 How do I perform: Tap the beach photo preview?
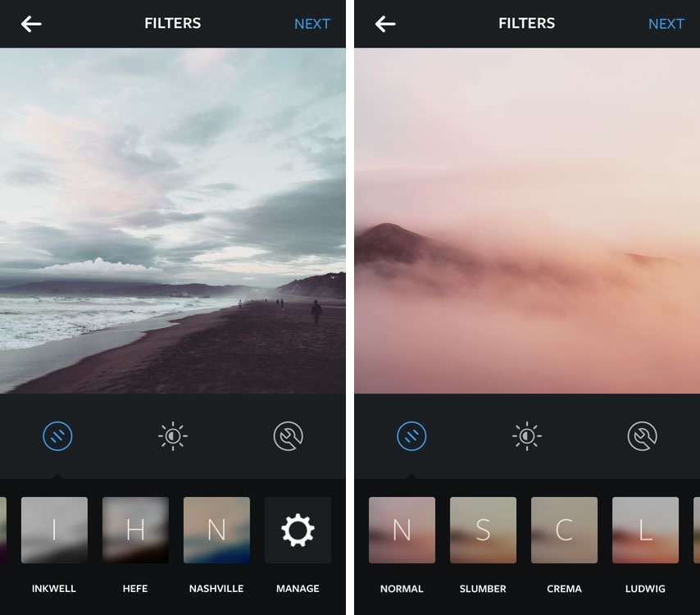coord(173,221)
